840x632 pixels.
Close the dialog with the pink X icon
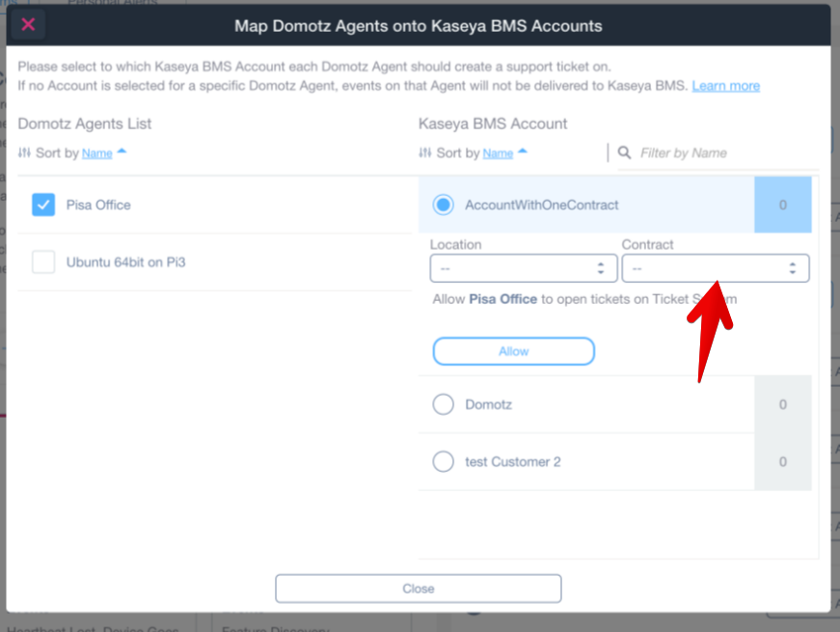28,25
